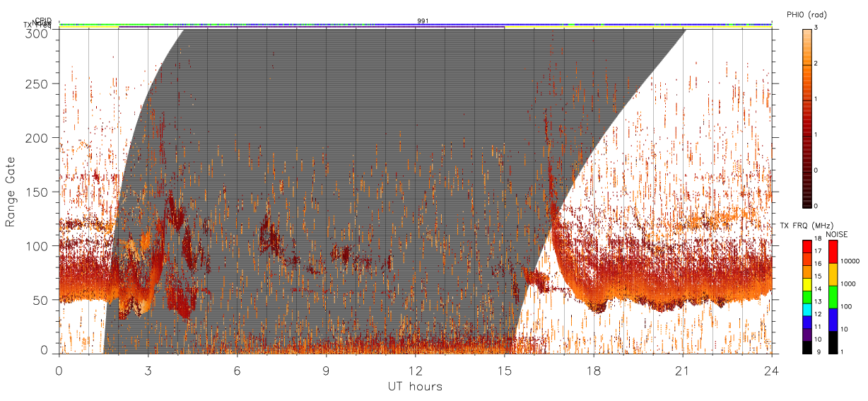The height and width of the screenshot is (401, 868).
Task: Click the yellow TX frequency segment above plot
Action: pyautogui.click(x=638, y=28)
